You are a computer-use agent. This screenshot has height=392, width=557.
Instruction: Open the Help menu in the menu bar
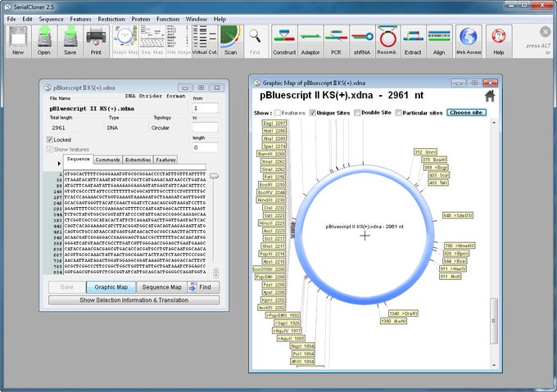pos(220,19)
